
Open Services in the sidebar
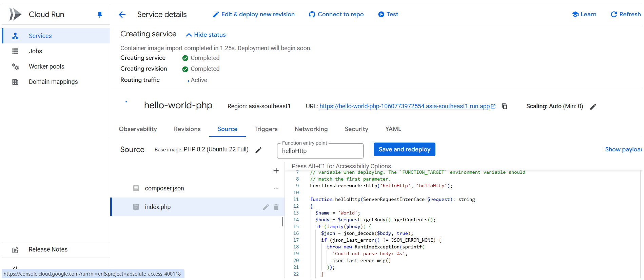[x=56, y=36]
